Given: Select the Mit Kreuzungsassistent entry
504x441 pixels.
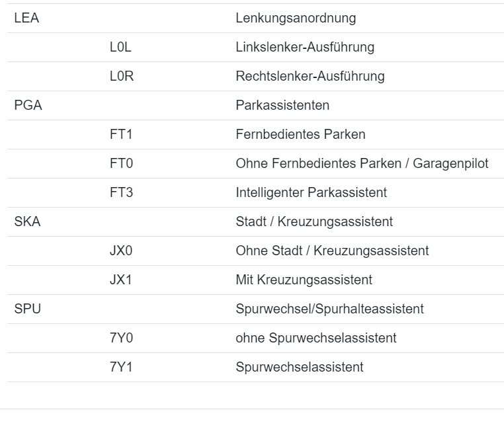Looking at the screenshot, I should tap(304, 280).
